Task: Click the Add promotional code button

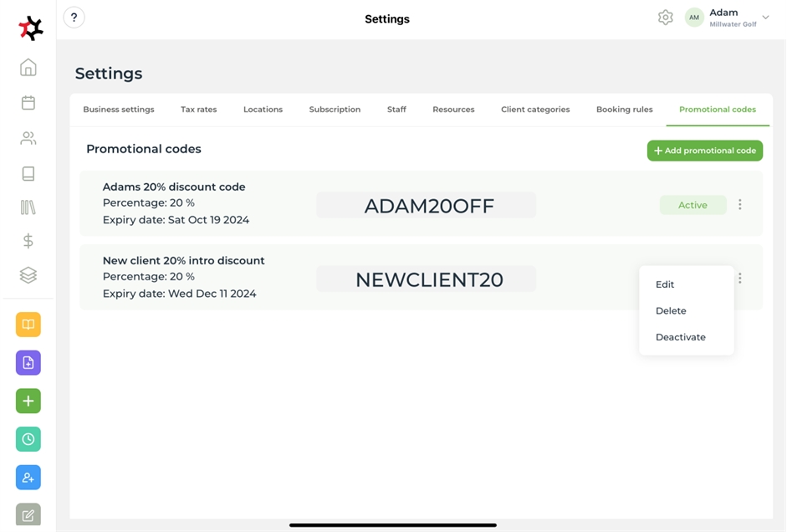Action: 705,151
